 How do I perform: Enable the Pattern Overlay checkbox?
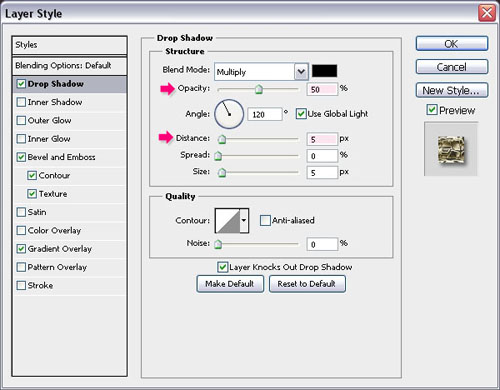point(21,267)
